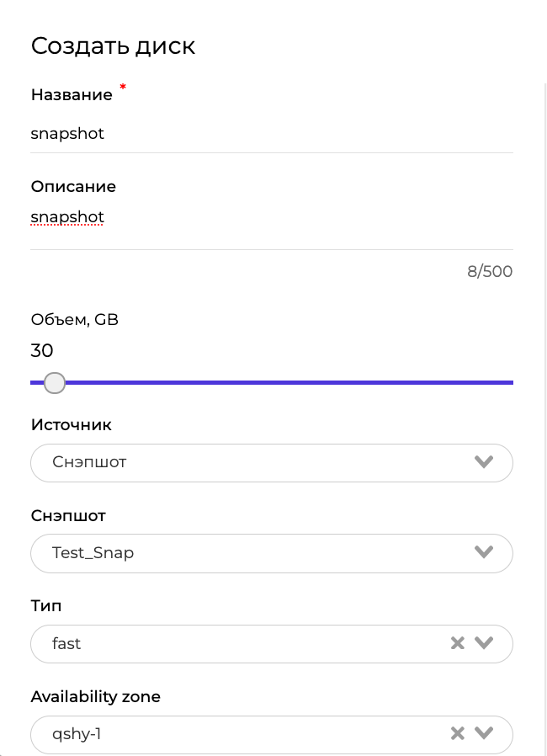The width and height of the screenshot is (547, 756).
Task: Open the Источник dropdown showing Снэпшот
Action: click(252, 462)
